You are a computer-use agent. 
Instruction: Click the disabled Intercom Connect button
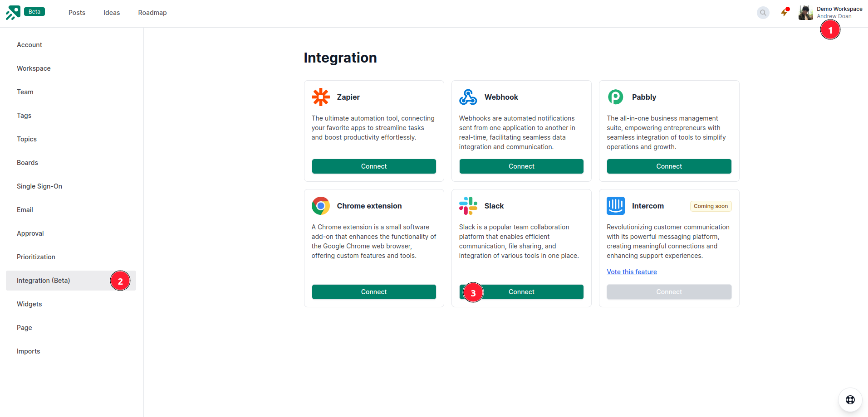click(x=669, y=292)
